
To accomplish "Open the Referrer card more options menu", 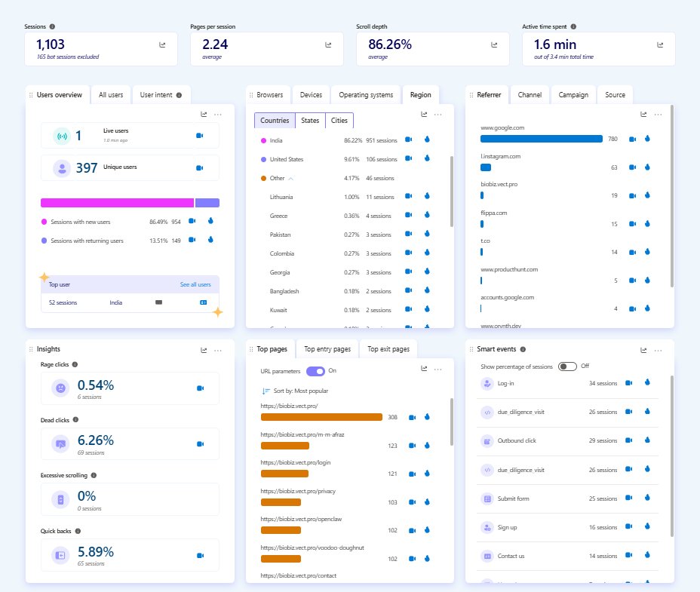I will pyautogui.click(x=658, y=115).
